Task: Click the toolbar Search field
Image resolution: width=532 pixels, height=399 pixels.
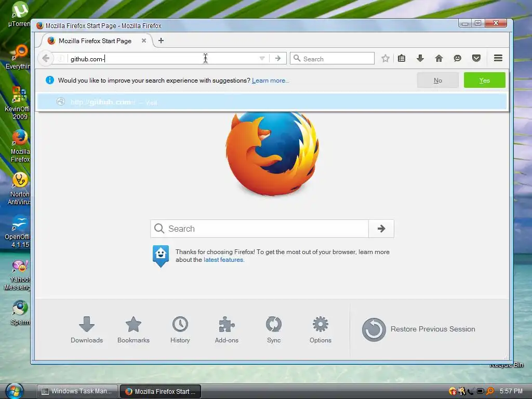Action: pyautogui.click(x=332, y=58)
